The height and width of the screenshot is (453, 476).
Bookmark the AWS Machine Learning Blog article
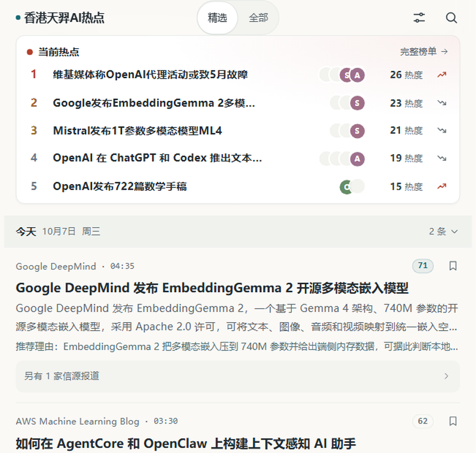click(x=453, y=421)
